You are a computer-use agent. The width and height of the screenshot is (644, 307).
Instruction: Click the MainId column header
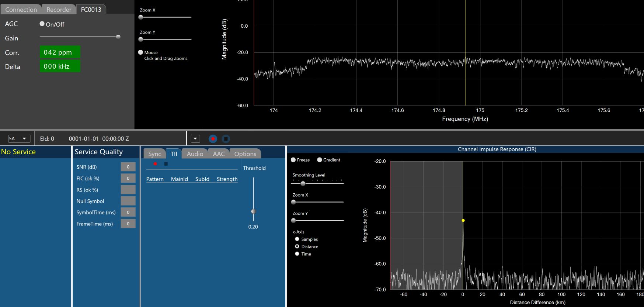(179, 179)
